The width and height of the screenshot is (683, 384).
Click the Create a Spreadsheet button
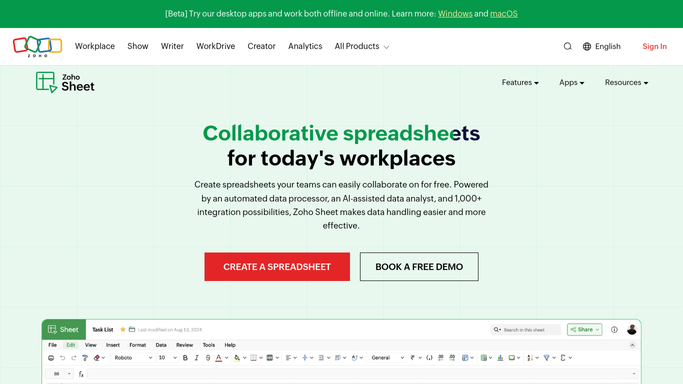[277, 267]
